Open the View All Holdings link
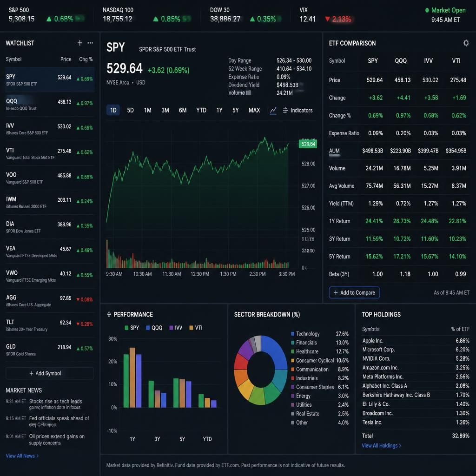 (381, 446)
